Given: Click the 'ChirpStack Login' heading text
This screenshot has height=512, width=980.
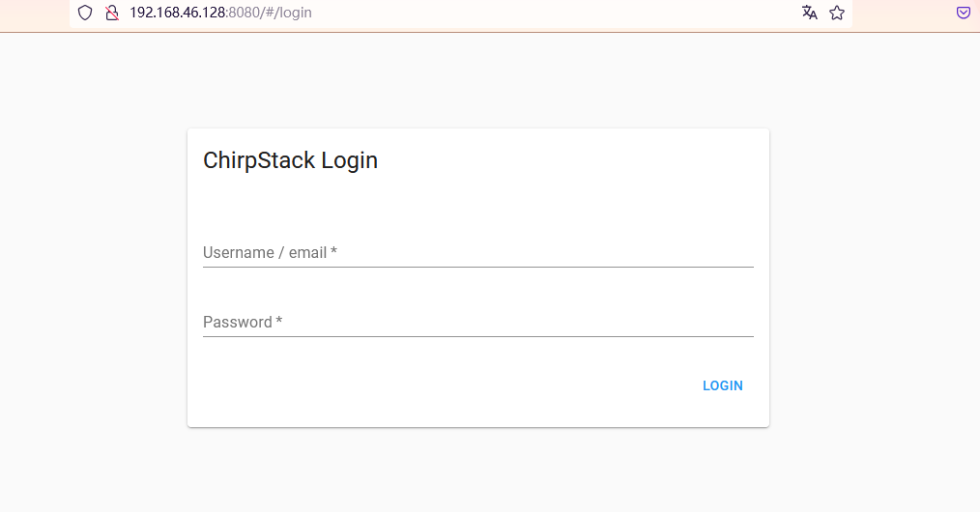Looking at the screenshot, I should click(x=291, y=160).
